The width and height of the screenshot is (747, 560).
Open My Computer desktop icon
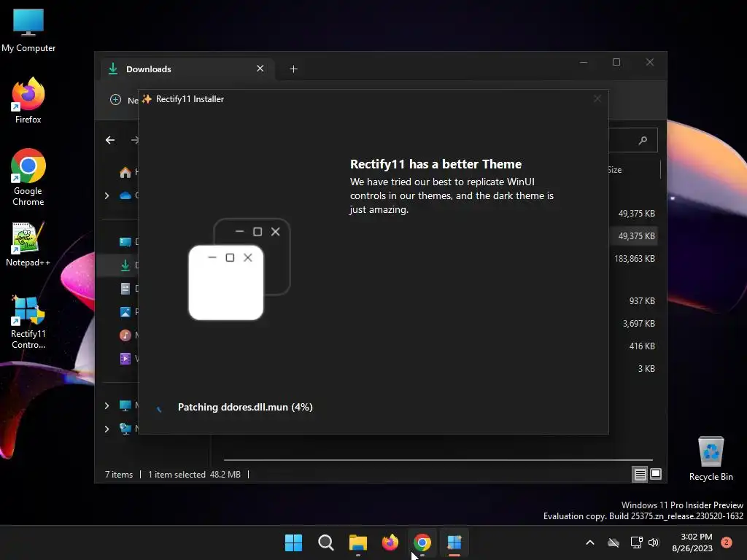pos(28,30)
